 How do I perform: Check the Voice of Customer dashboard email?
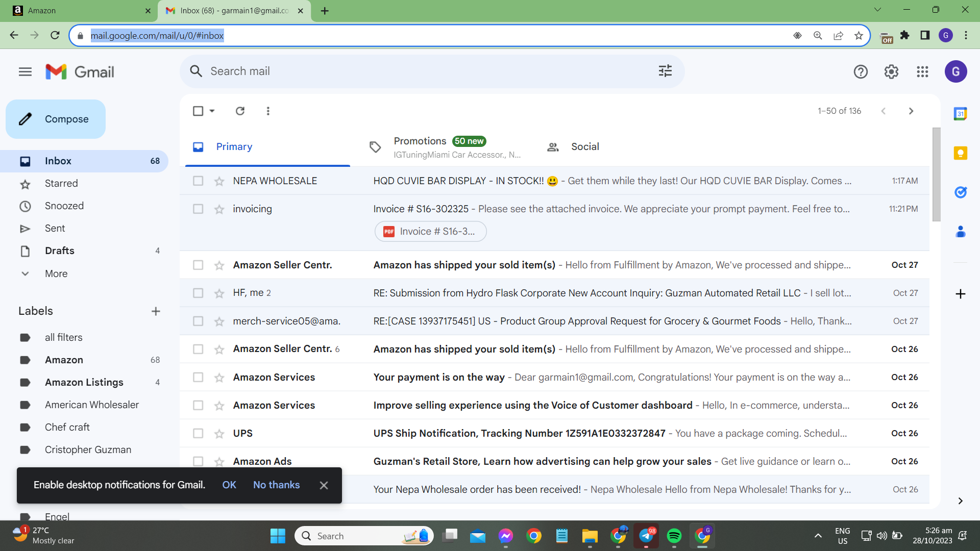198,406
